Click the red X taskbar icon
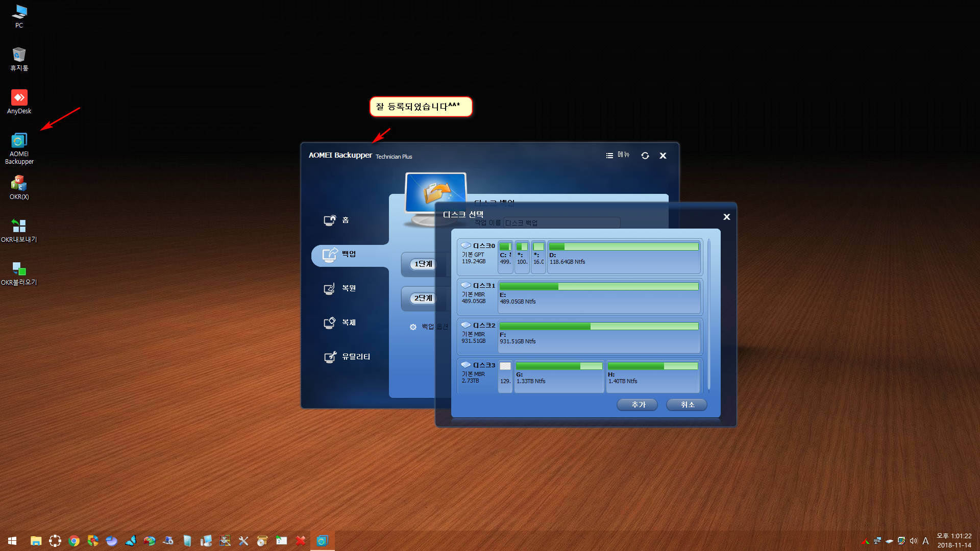This screenshot has height=551, width=980. [301, 541]
